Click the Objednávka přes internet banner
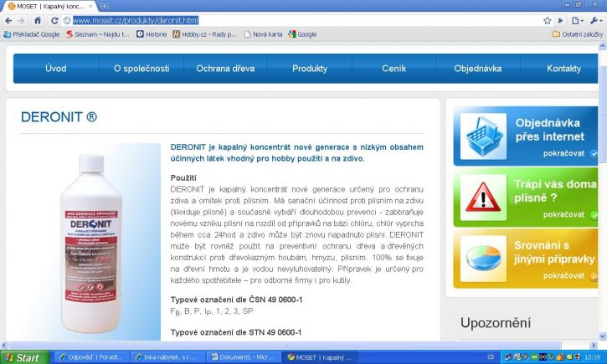The height and width of the screenshot is (364, 607). tap(526, 136)
